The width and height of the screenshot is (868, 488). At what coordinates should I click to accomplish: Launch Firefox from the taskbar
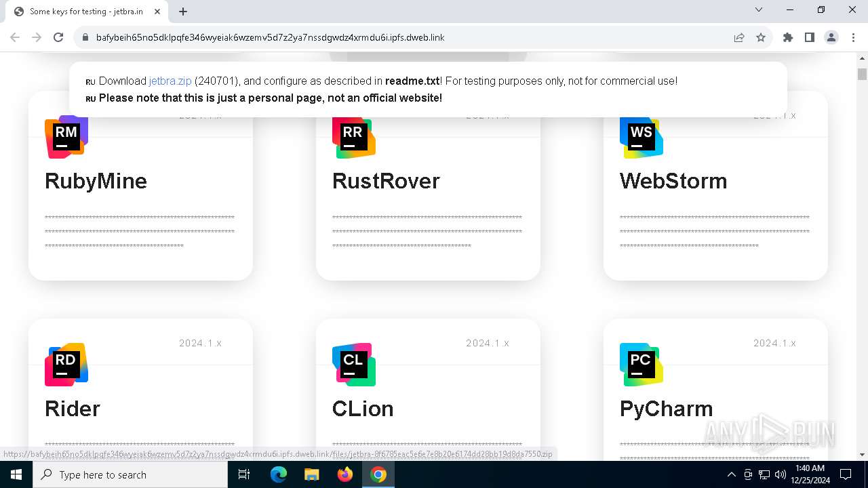pyautogui.click(x=345, y=474)
